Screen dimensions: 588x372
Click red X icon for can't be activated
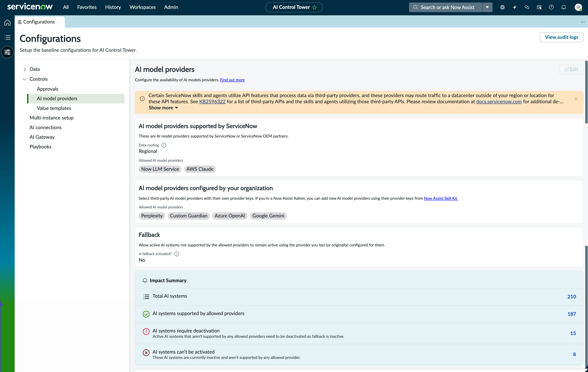point(146,352)
